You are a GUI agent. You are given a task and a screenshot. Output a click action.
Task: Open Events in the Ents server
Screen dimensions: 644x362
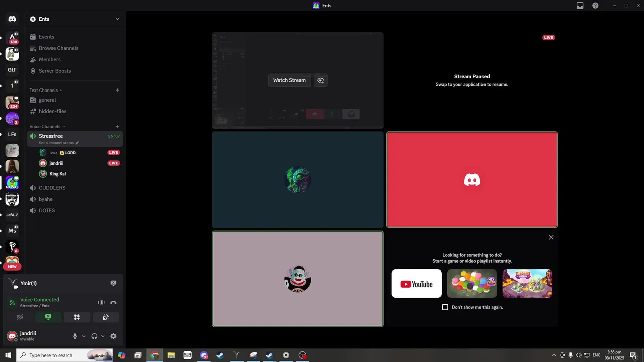[74, 37]
